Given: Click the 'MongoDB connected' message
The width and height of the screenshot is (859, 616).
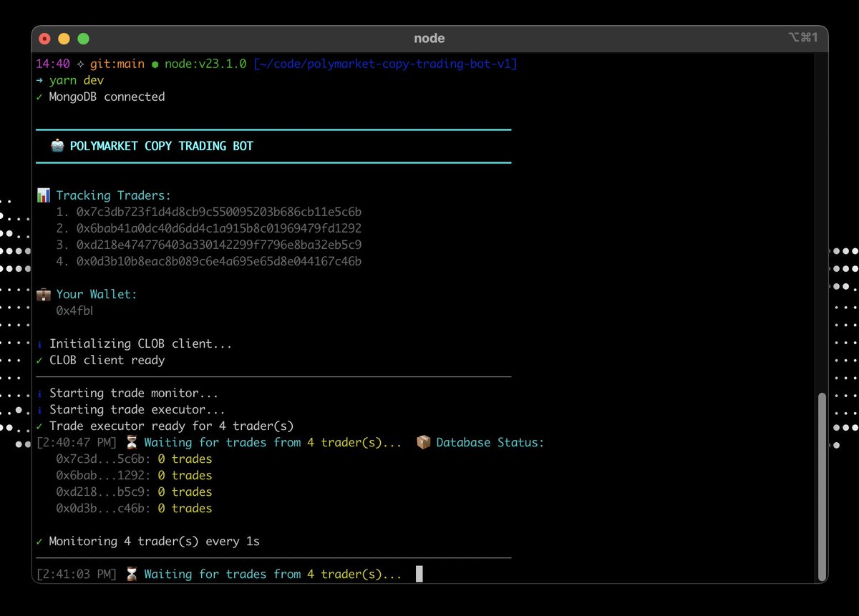Looking at the screenshot, I should 107,97.
